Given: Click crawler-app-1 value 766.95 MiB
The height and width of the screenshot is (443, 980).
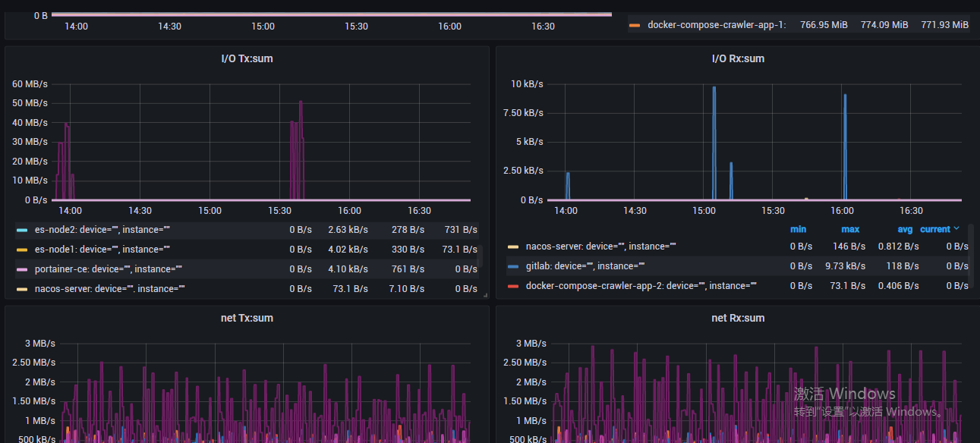Looking at the screenshot, I should point(824,25).
